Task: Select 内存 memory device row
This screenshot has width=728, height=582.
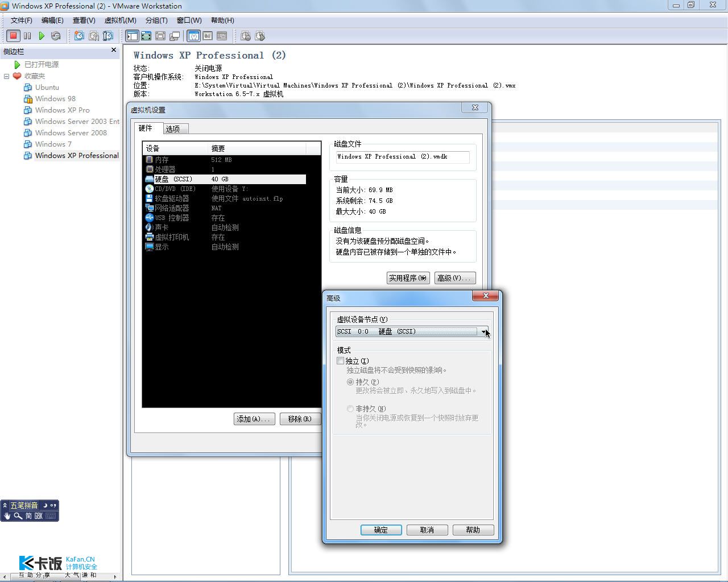Action: [x=224, y=160]
